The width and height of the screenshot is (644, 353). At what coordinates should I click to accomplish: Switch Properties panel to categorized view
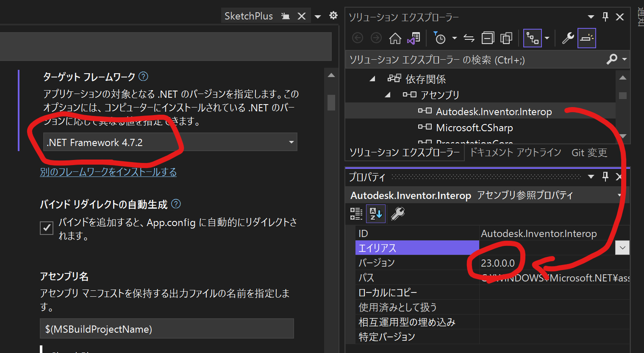click(x=355, y=213)
